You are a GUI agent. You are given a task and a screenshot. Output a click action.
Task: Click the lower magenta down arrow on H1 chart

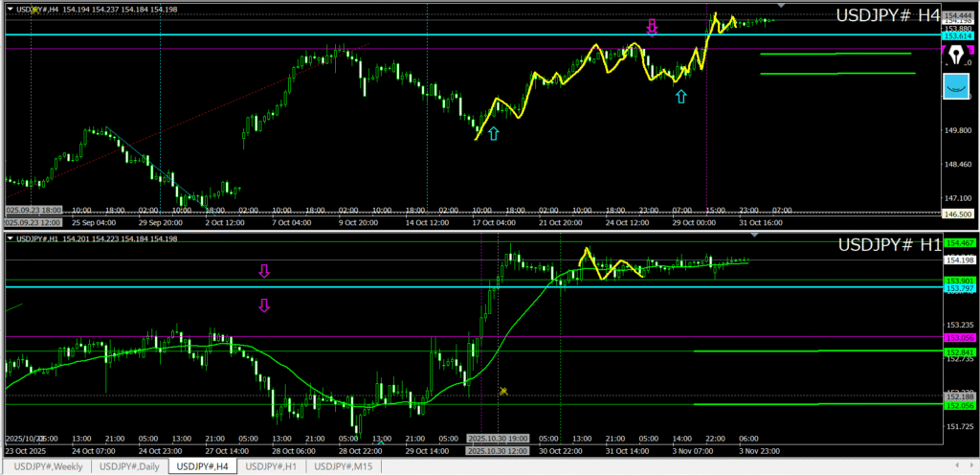pos(264,305)
